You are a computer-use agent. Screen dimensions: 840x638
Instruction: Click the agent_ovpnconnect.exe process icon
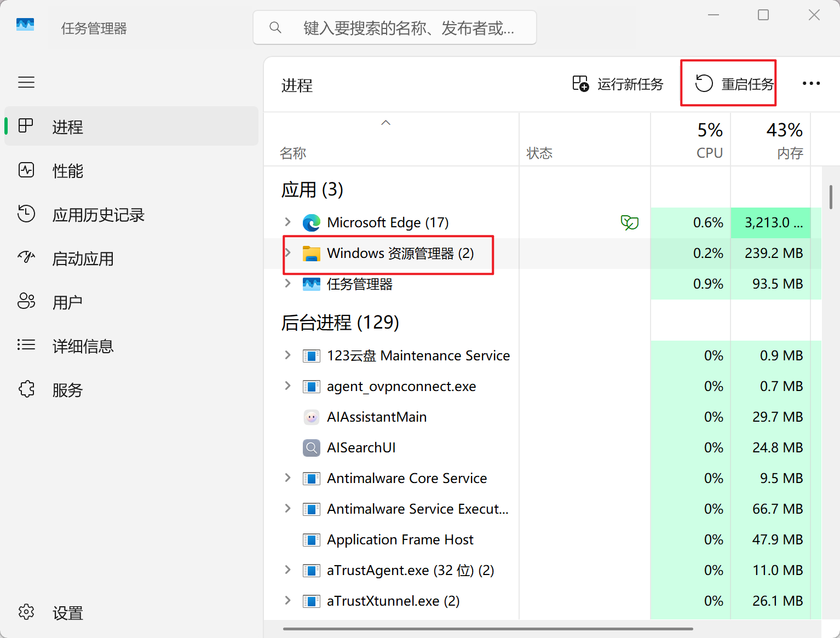(312, 387)
